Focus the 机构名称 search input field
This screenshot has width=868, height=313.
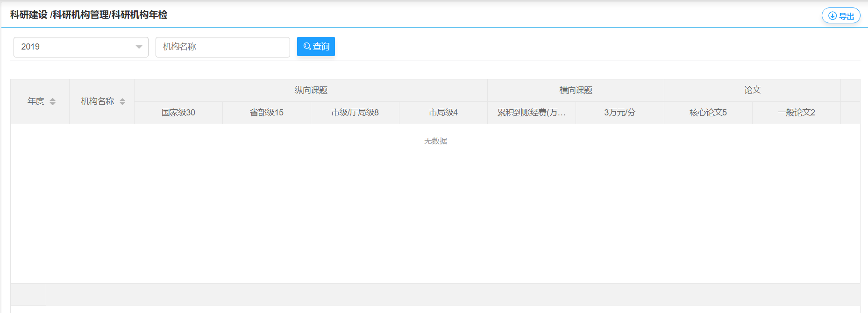pos(222,47)
